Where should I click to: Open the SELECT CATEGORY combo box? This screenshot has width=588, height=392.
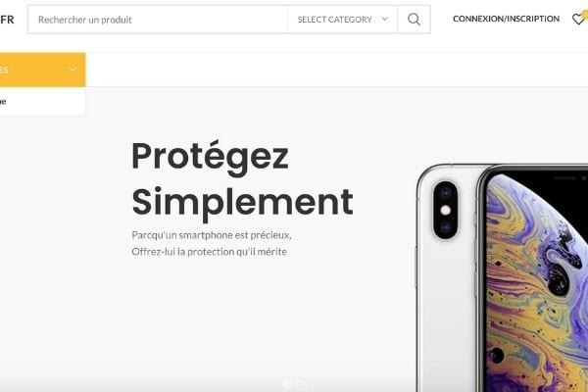click(x=342, y=20)
